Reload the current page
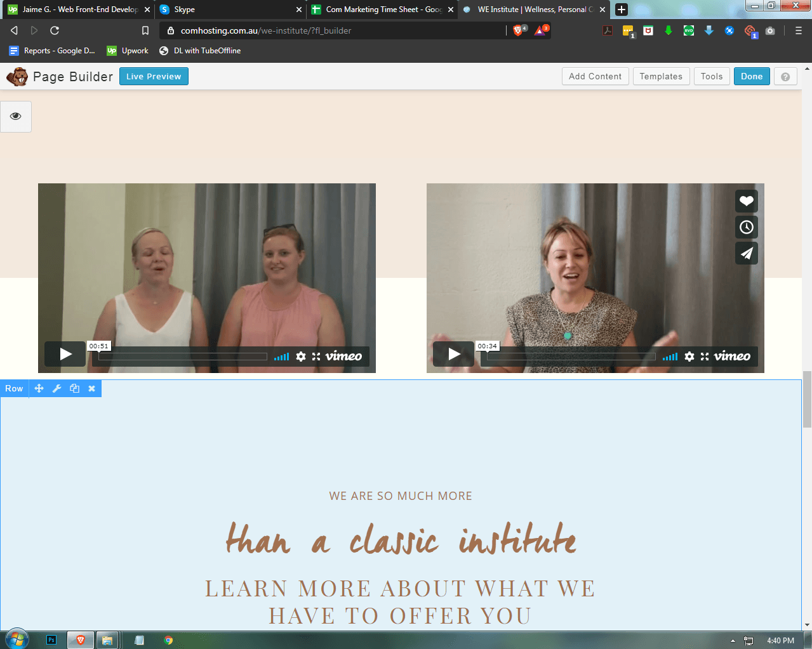Image resolution: width=812 pixels, height=649 pixels. 55,30
